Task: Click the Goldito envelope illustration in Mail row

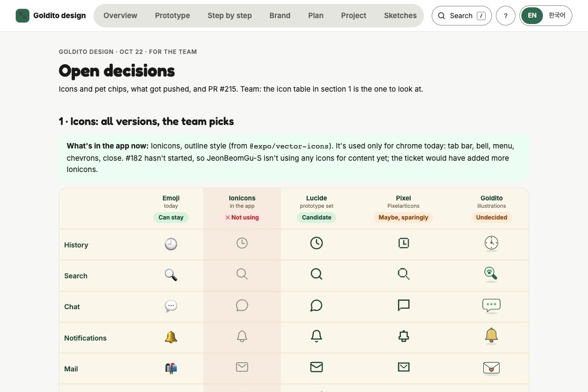Action: [x=491, y=367]
